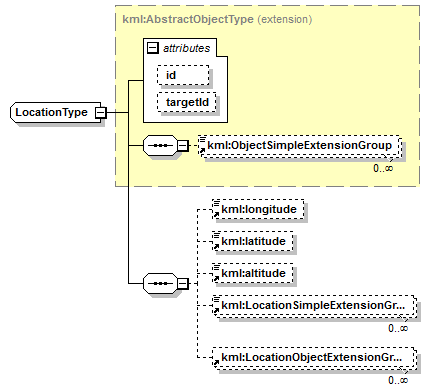Click the lower sequence compositor symbol

click(160, 284)
